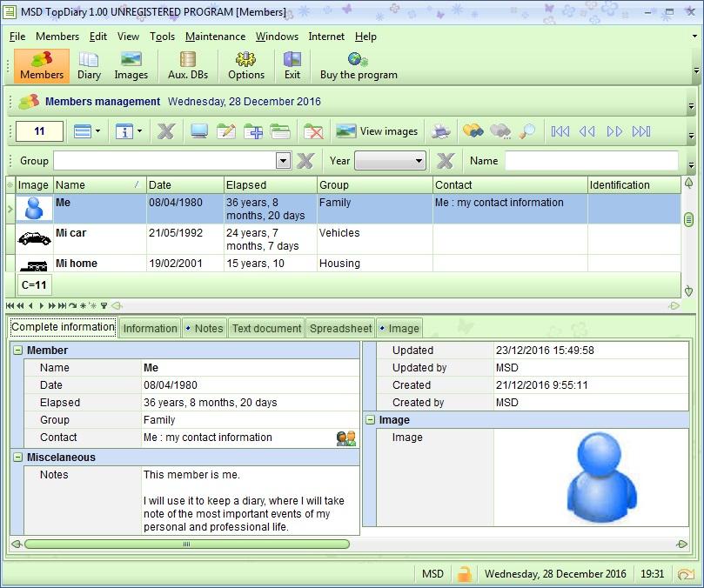Screen dimensions: 704x588
Task: Open the Group filter combo box dropdown
Action: (284, 161)
